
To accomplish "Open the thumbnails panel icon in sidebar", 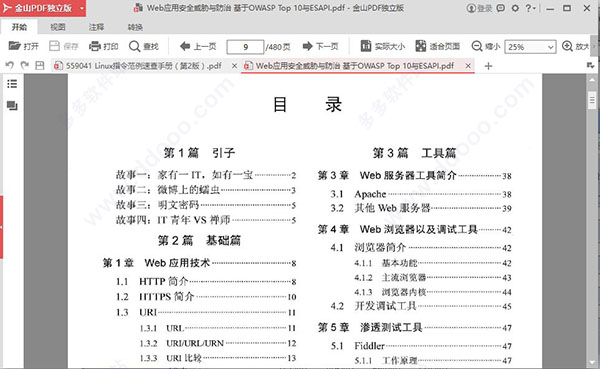I will (x=12, y=106).
